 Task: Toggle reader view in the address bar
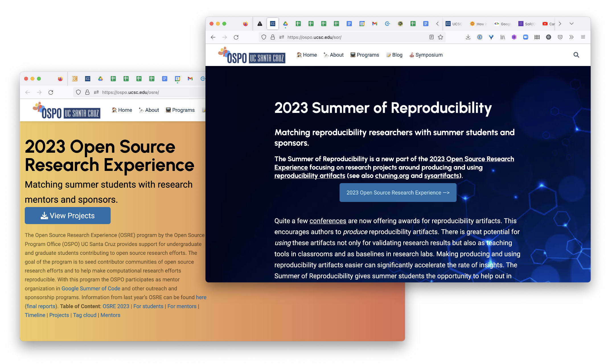click(x=432, y=37)
